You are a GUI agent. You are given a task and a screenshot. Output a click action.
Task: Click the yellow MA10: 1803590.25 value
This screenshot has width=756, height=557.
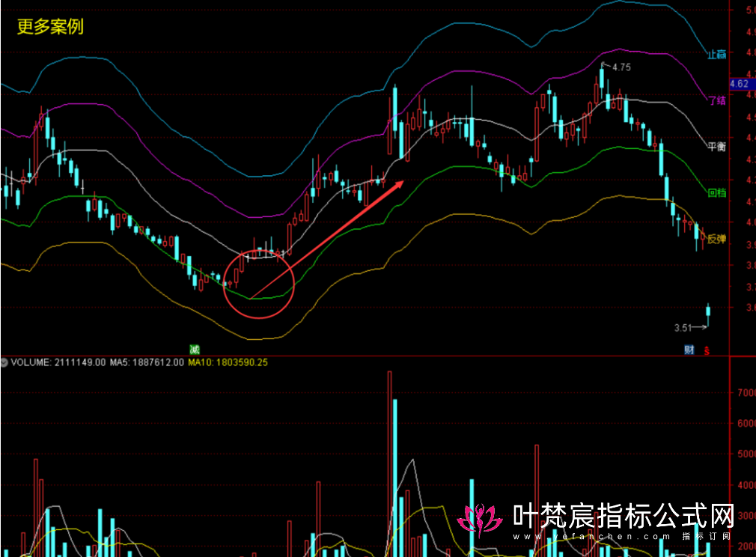pyautogui.click(x=228, y=362)
